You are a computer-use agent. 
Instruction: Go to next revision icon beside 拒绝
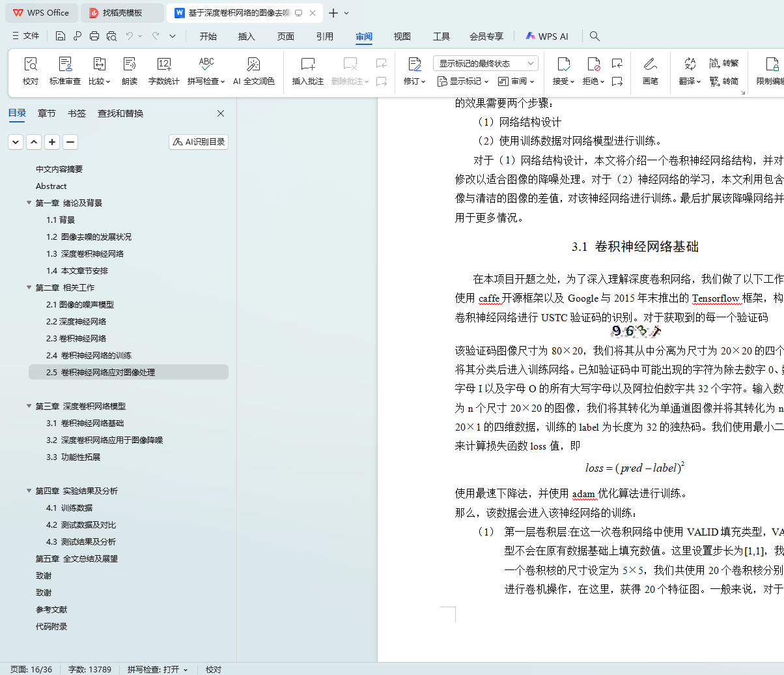coord(617,81)
